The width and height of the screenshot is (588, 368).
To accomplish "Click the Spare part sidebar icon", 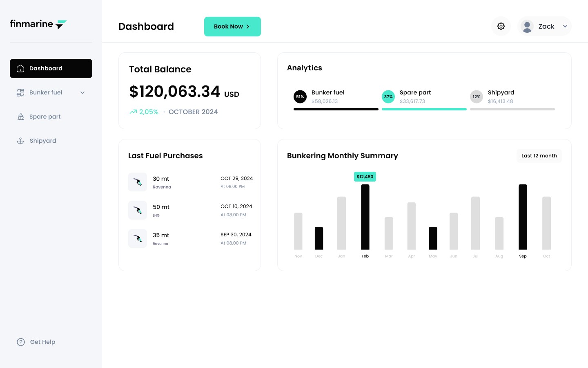I will pyautogui.click(x=20, y=117).
